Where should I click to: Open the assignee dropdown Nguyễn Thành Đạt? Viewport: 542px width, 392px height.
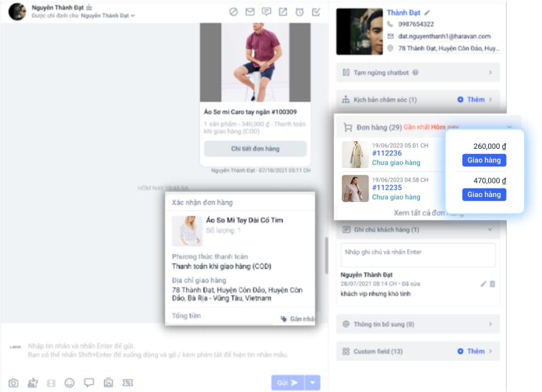(x=107, y=15)
